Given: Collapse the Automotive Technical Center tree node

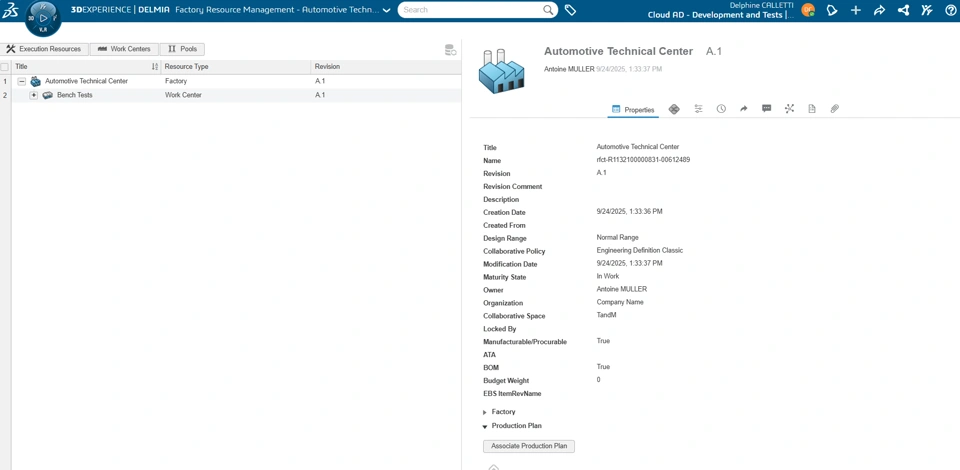Looking at the screenshot, I should pyautogui.click(x=21, y=81).
